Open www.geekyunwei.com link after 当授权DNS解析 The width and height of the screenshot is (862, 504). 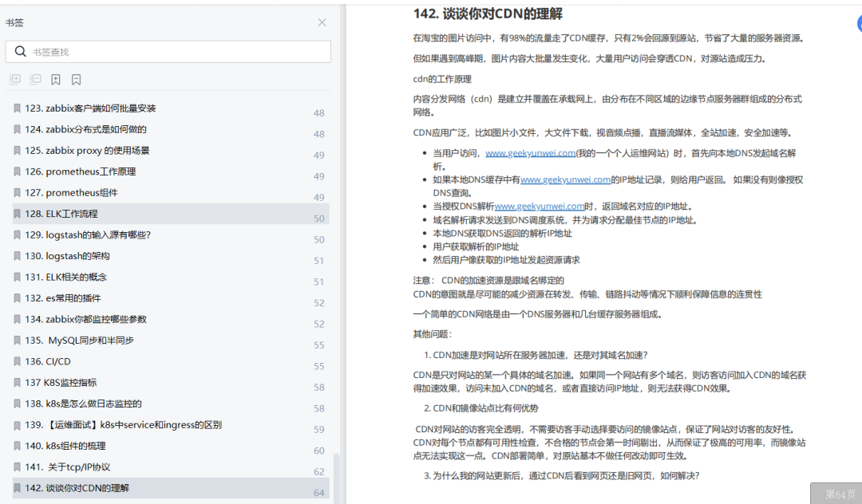click(x=540, y=207)
